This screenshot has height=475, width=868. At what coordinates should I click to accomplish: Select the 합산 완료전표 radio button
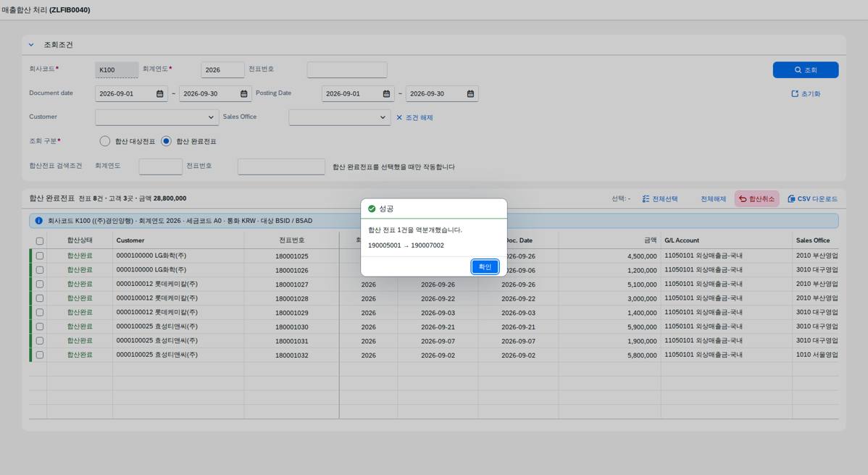pyautogui.click(x=166, y=141)
